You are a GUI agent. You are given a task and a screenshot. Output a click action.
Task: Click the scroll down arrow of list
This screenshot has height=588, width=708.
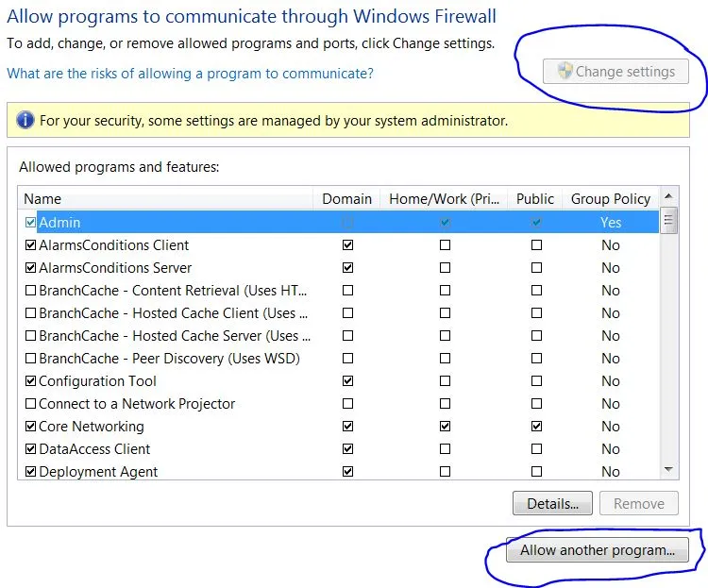point(668,470)
